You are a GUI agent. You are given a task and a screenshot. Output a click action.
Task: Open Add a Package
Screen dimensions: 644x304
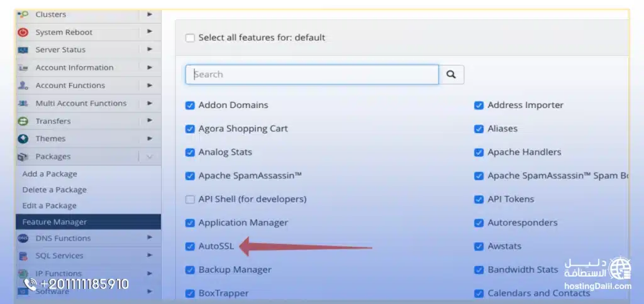click(50, 174)
